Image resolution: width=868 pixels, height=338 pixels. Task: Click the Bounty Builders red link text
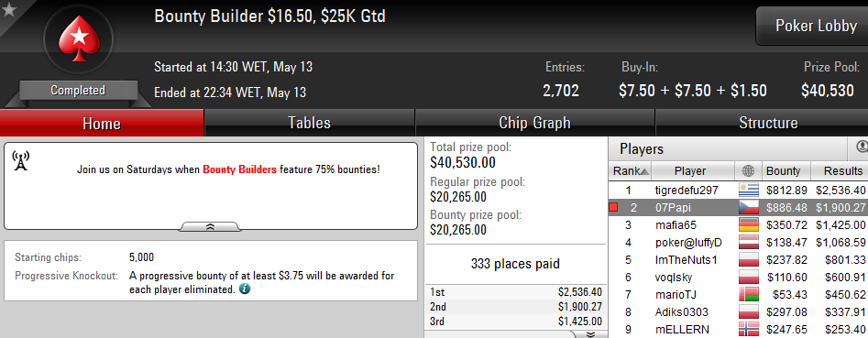pos(240,169)
